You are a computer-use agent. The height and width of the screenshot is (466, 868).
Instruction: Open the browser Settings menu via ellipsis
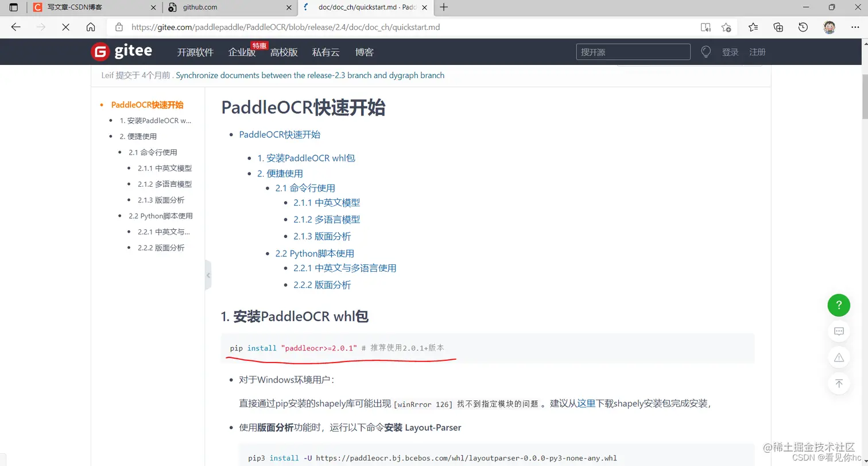tap(855, 27)
